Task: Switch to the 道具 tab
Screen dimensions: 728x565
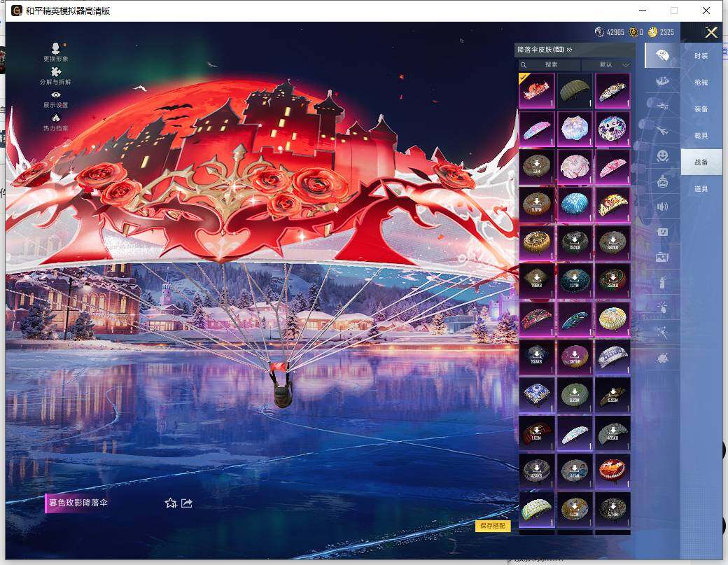Action: [700, 187]
